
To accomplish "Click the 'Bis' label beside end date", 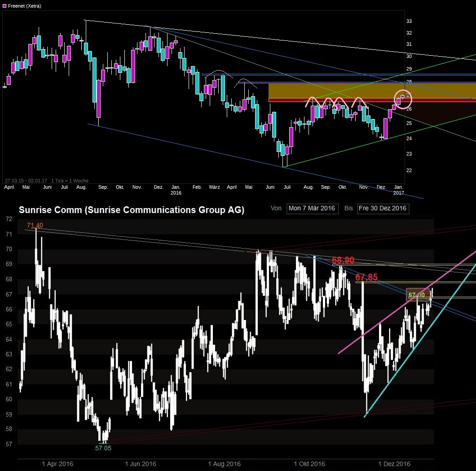I will [348, 208].
